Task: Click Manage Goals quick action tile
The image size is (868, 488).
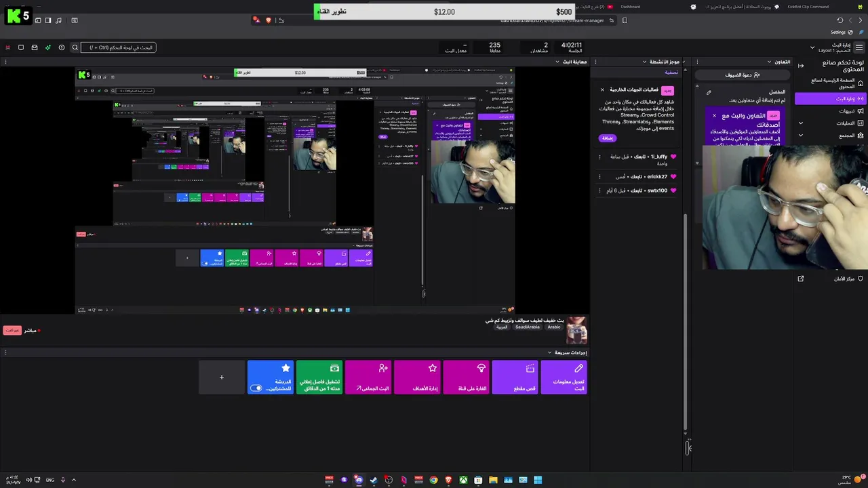Action: point(417,377)
